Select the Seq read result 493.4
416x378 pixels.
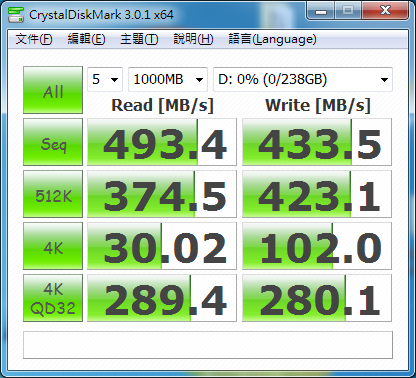[x=162, y=142]
